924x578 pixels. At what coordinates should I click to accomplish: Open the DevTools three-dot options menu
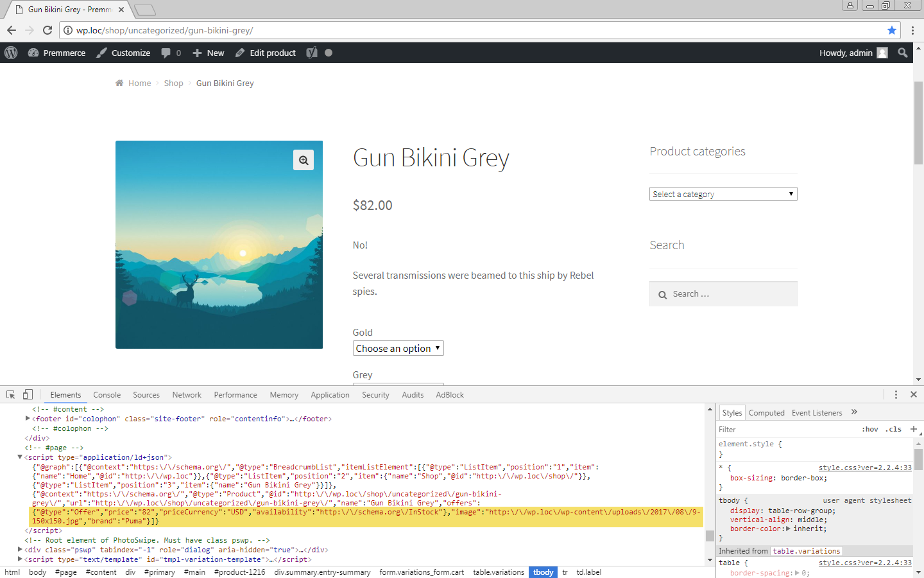tap(896, 394)
